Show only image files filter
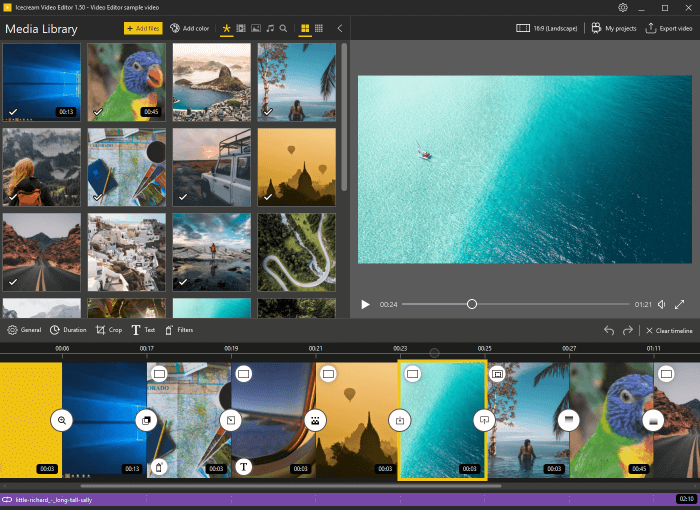700x510 pixels. click(x=256, y=28)
